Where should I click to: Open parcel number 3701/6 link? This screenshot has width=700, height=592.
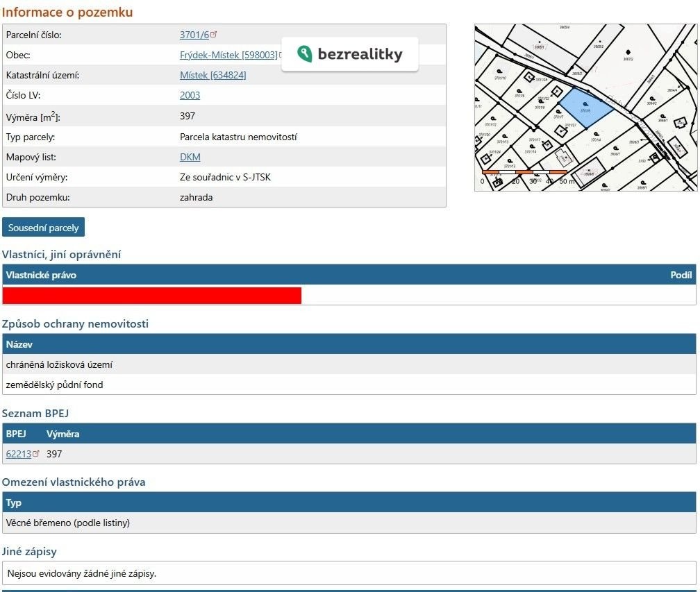pyautogui.click(x=194, y=35)
